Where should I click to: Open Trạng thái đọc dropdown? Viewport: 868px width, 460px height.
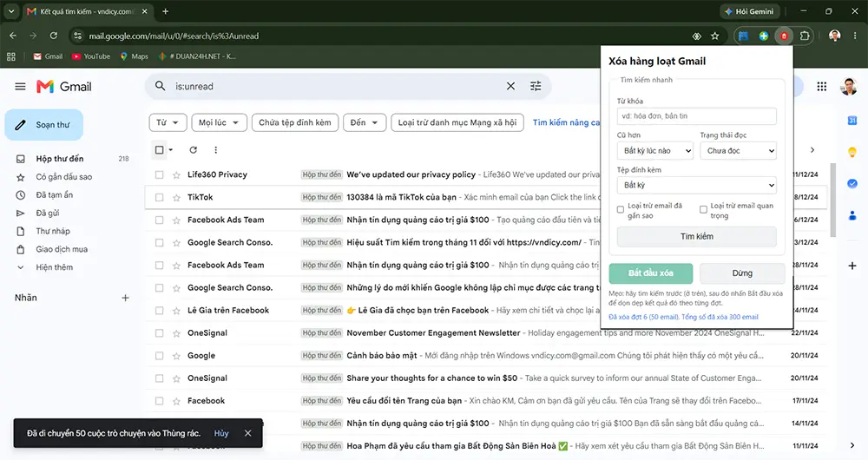point(739,150)
